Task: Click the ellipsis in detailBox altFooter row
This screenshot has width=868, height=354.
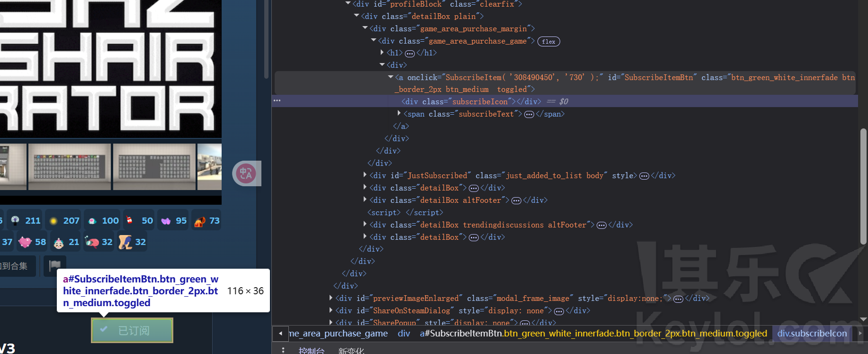Action: click(516, 200)
